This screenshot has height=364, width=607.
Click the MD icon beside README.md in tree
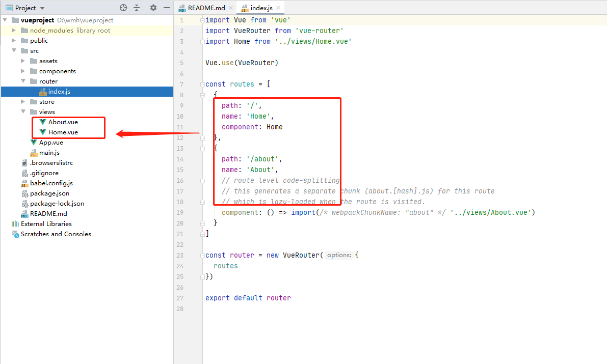(x=24, y=214)
